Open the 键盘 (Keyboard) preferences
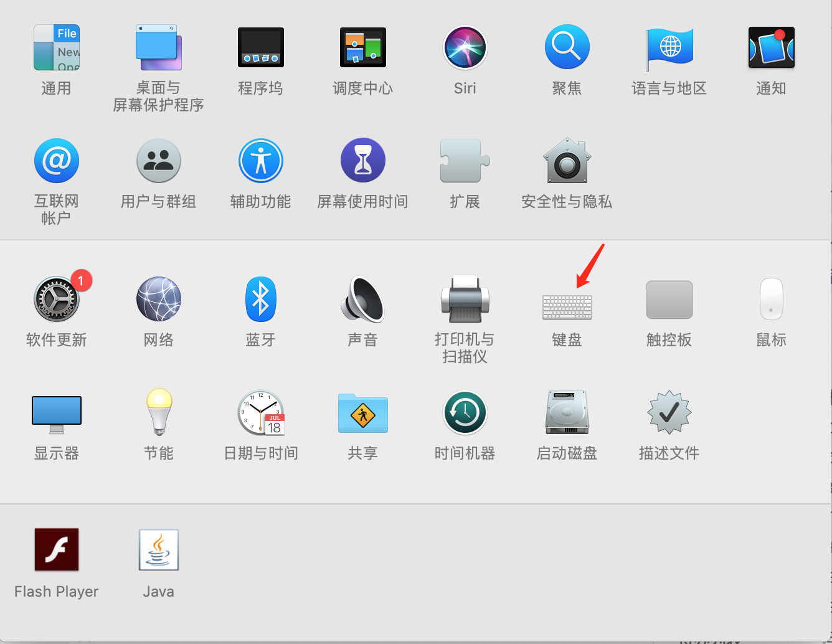 pyautogui.click(x=567, y=306)
